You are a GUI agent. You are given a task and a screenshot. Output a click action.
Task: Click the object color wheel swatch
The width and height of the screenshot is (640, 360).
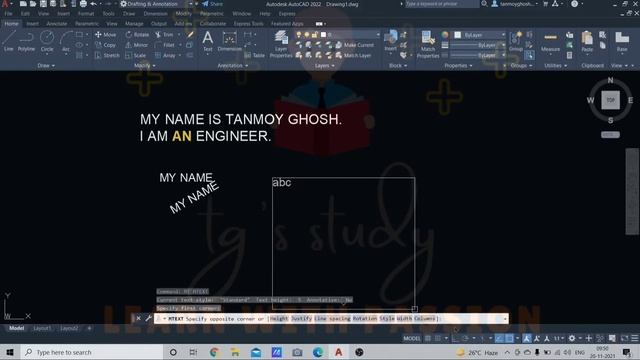445,35
